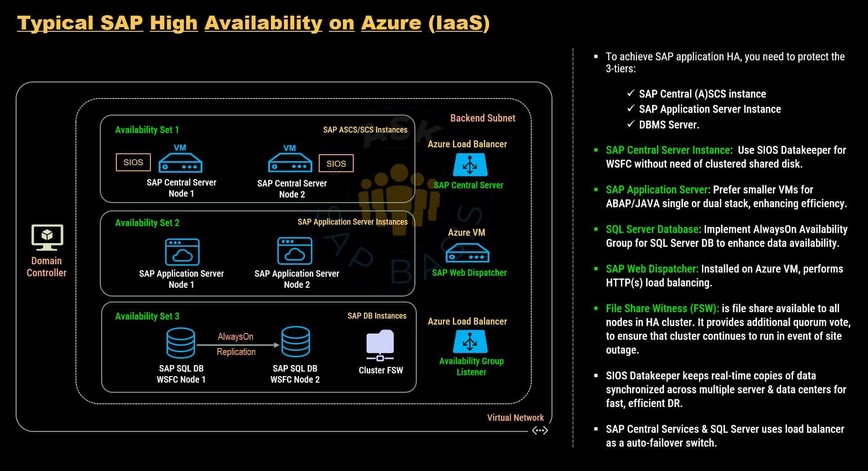The image size is (868, 471).
Task: Click the Availability Set 3 label
Action: (x=147, y=316)
